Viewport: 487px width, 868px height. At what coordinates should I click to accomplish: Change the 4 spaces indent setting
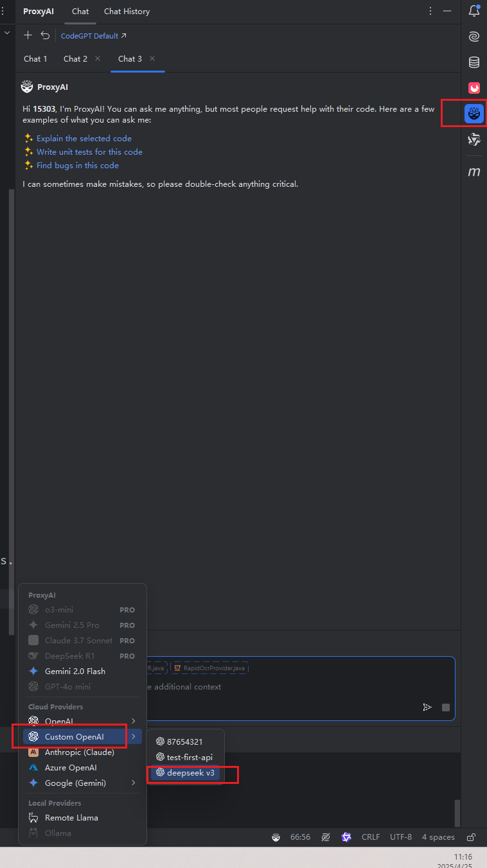(438, 837)
